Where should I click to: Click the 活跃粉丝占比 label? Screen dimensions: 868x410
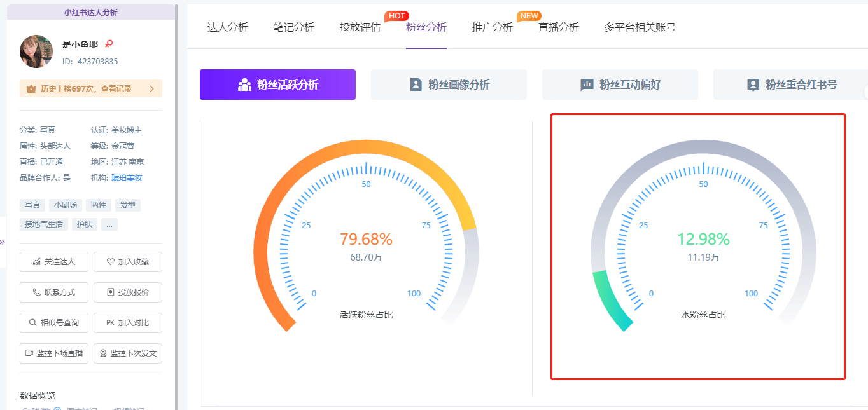click(366, 315)
